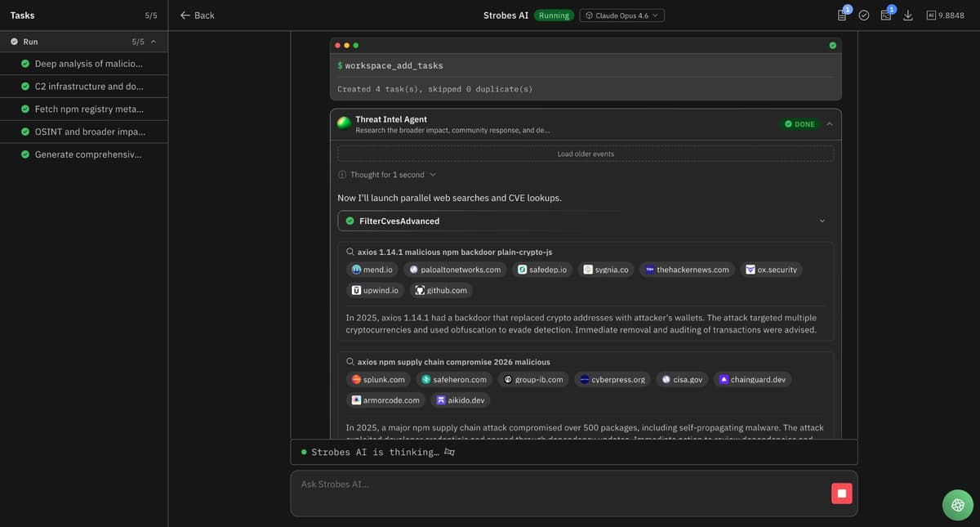Screen dimensions: 980x527
Task: Click the DONE status badge
Action: click(x=800, y=124)
